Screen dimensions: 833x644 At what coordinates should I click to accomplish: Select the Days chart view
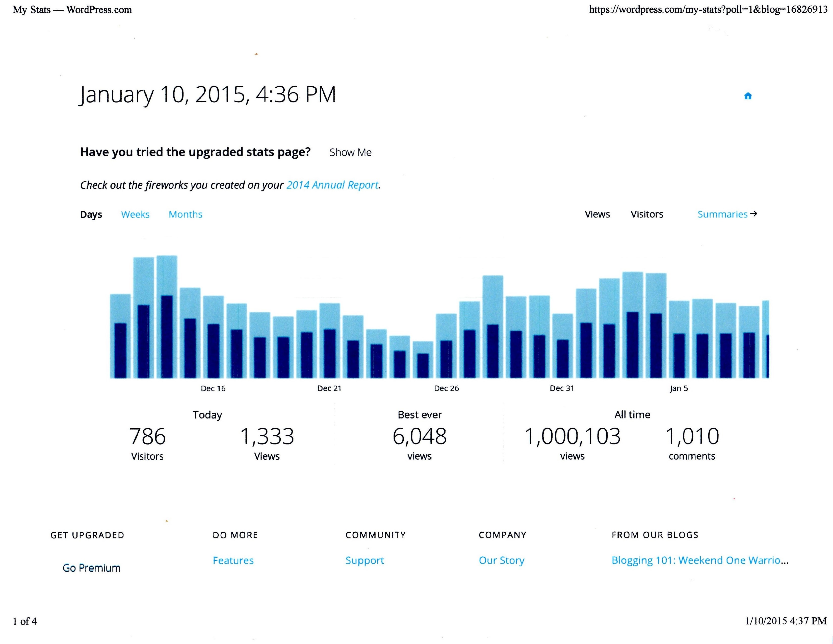[x=91, y=214]
